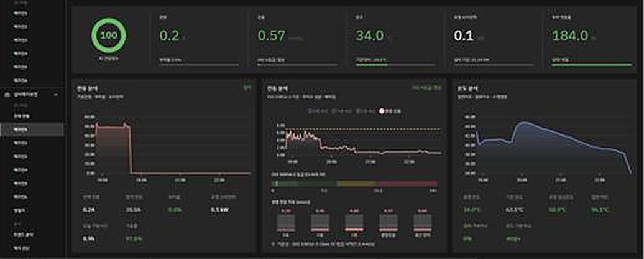Click the white 0.1 power value card
The width and height of the screenshot is (644, 259).
point(494,40)
